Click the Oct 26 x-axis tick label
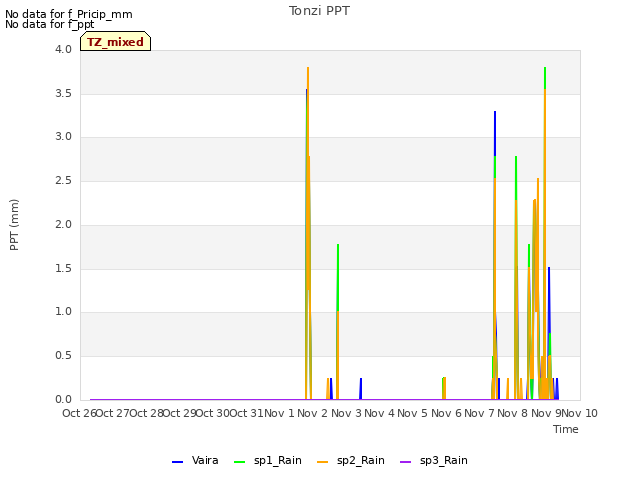The height and width of the screenshot is (480, 640). (79, 413)
